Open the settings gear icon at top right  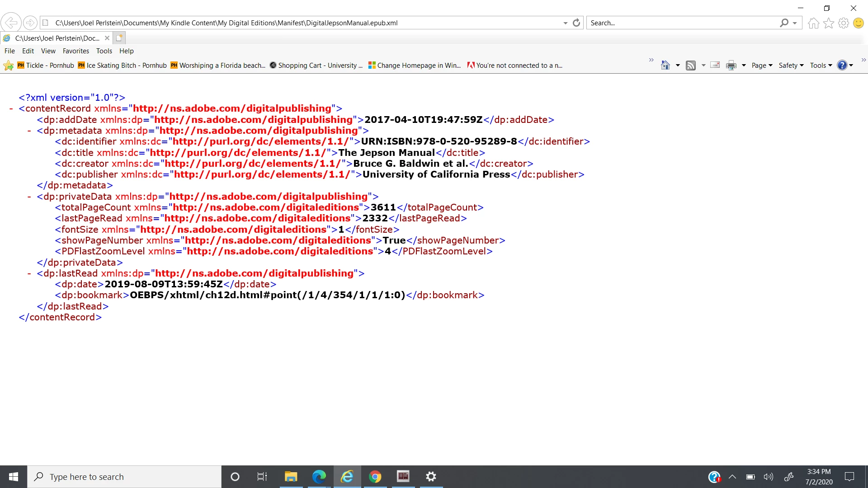click(844, 23)
